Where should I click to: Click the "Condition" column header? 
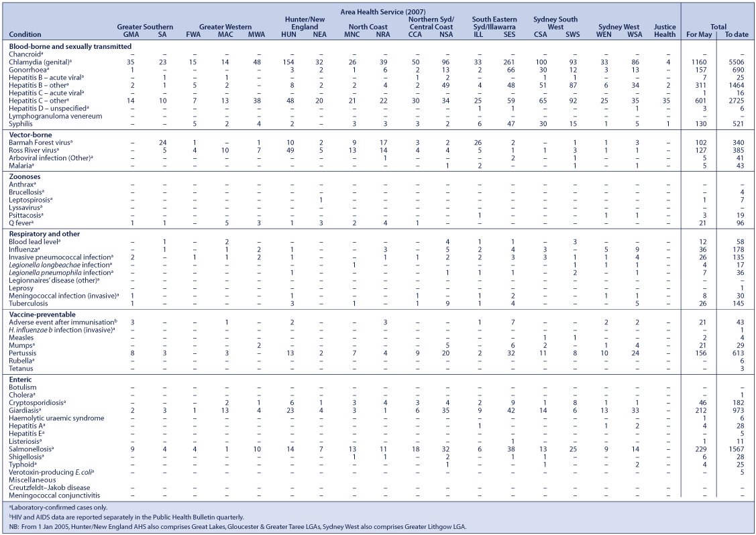25,35
